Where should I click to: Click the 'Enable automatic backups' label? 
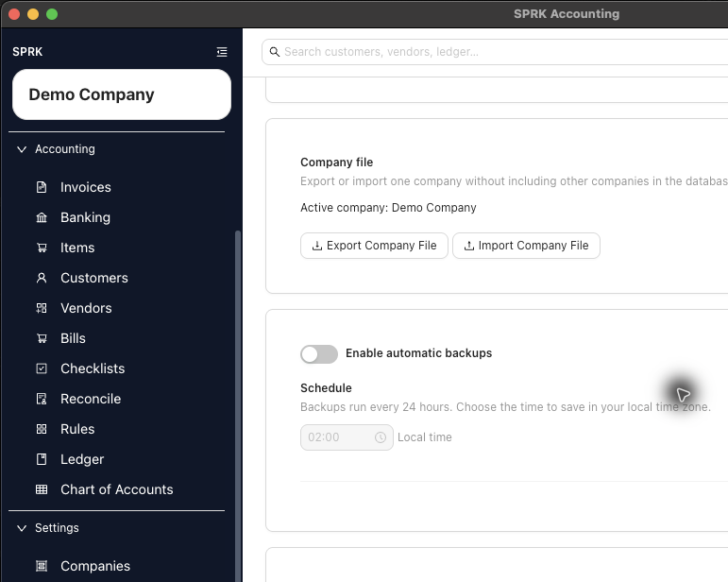click(419, 353)
